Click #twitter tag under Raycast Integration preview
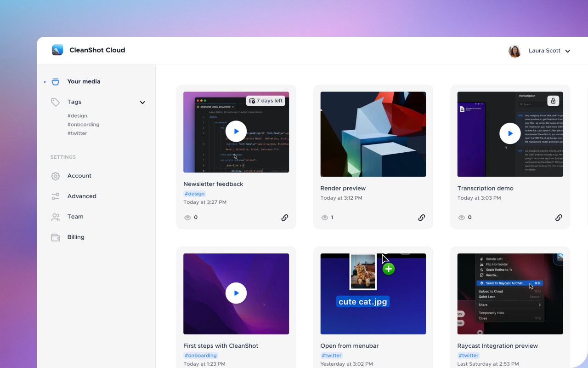Viewport: 588px width, 368px height. [469, 356]
